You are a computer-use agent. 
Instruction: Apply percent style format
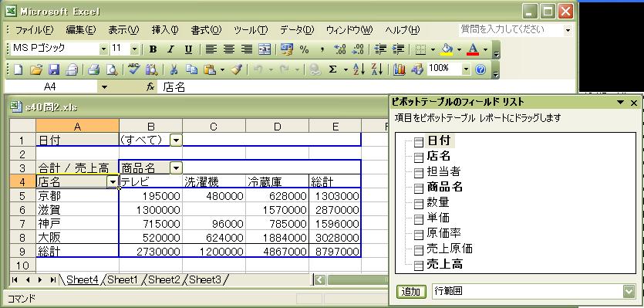pyautogui.click(x=305, y=49)
